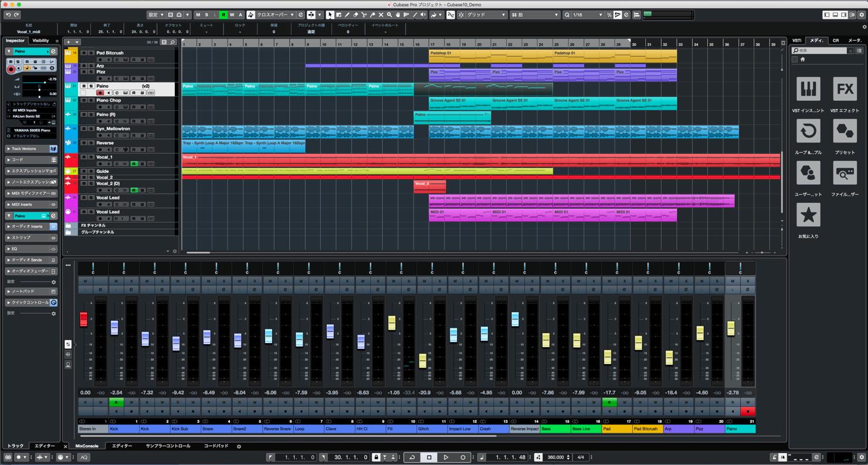
Task: Click the Redo arrow in toolbar
Action: (x=16, y=15)
